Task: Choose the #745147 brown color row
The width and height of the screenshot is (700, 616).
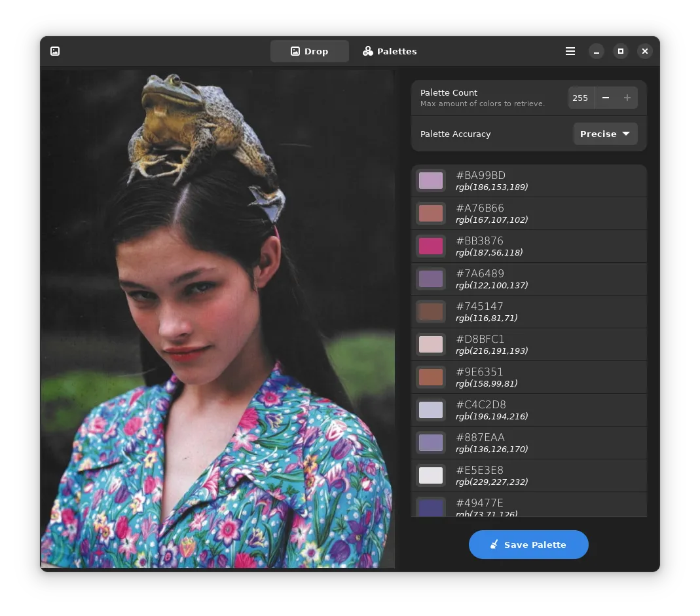Action: [x=528, y=312]
